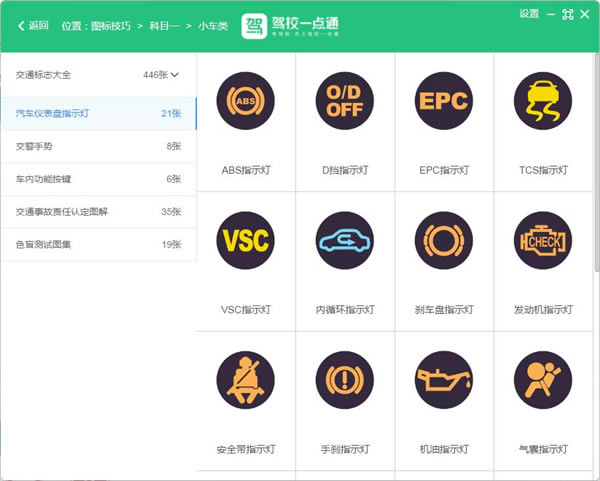600x481 pixels.
Task: Select the CHECK engine indicator icon
Action: tap(543, 241)
